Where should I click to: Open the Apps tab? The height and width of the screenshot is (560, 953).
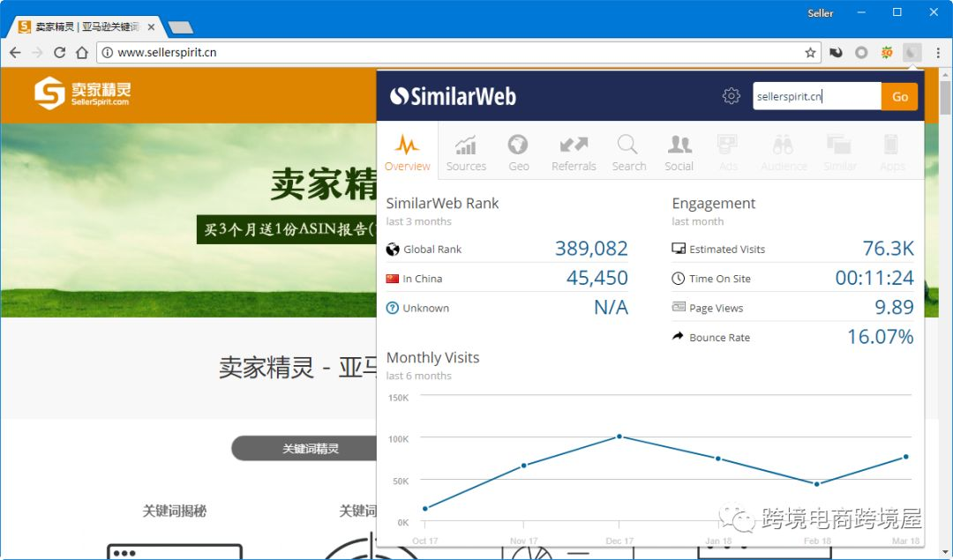(x=891, y=152)
